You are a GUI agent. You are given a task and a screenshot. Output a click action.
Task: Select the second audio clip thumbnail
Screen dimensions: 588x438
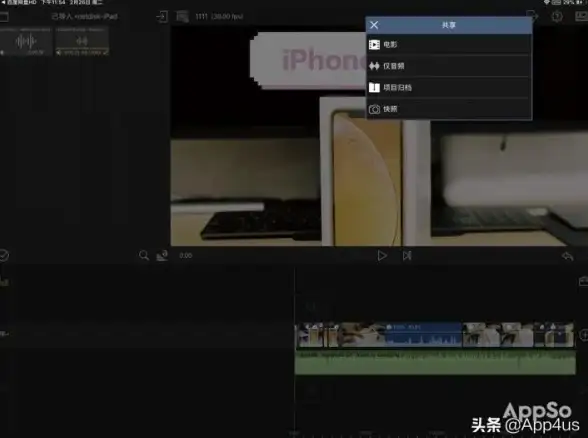pos(82,41)
